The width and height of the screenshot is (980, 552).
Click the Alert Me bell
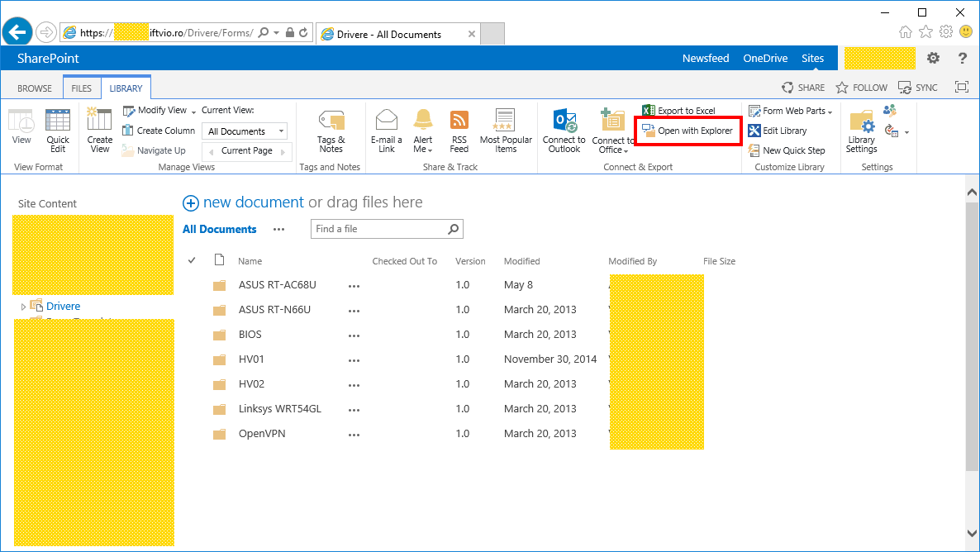point(423,130)
